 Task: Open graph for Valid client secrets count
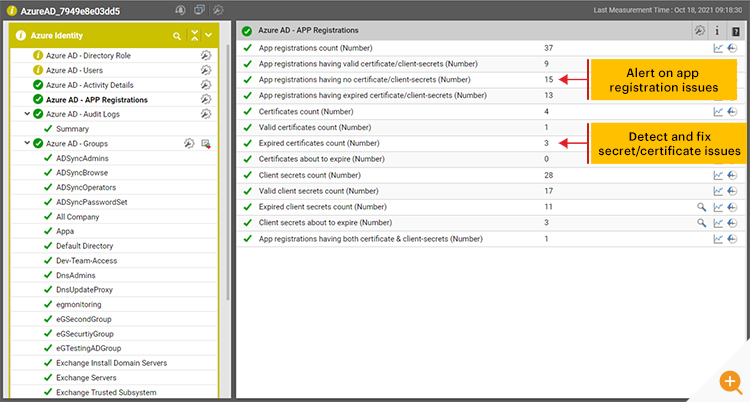tap(718, 191)
